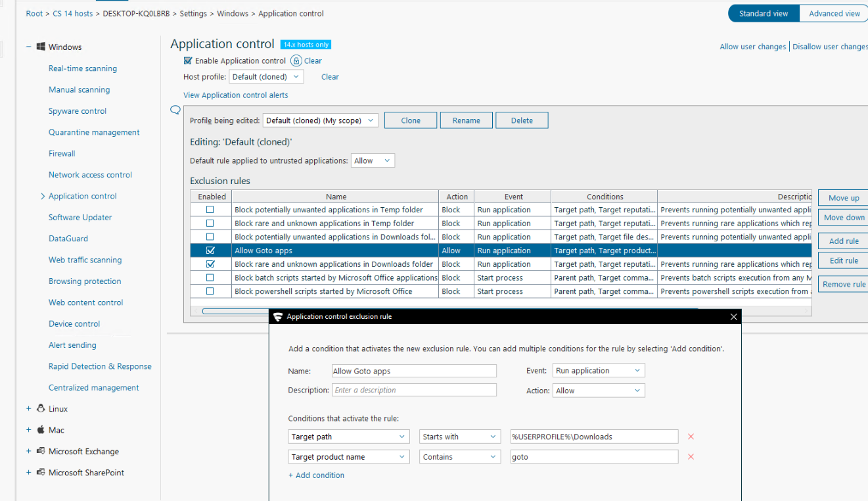Screen dimensions: 868x501
Task: Go to 'CS 14 hosts' in the breadcrumb
Action: (72, 14)
